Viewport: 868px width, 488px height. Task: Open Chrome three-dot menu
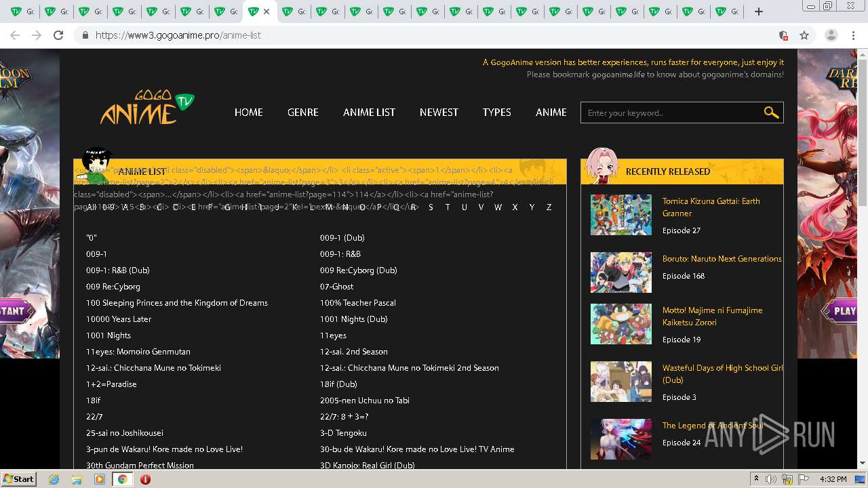pyautogui.click(x=853, y=35)
